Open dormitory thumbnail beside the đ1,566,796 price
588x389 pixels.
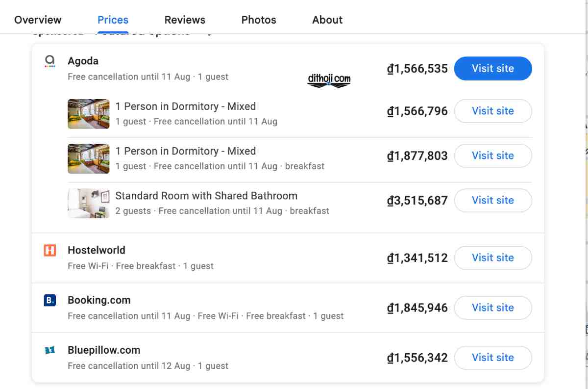[x=89, y=114]
